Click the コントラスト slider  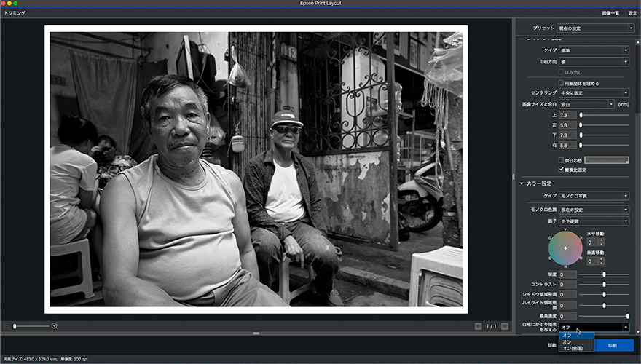[604, 285]
